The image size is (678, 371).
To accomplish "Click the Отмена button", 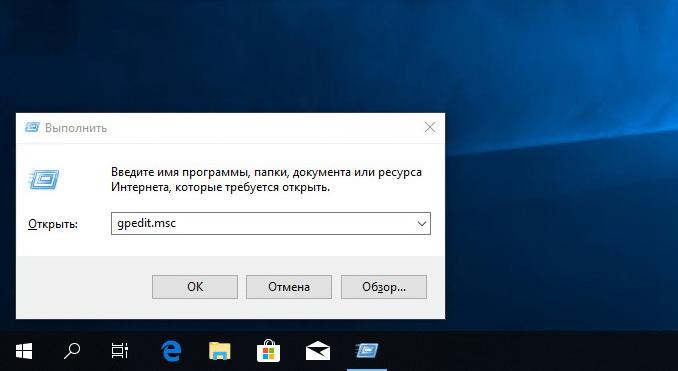I will click(289, 287).
